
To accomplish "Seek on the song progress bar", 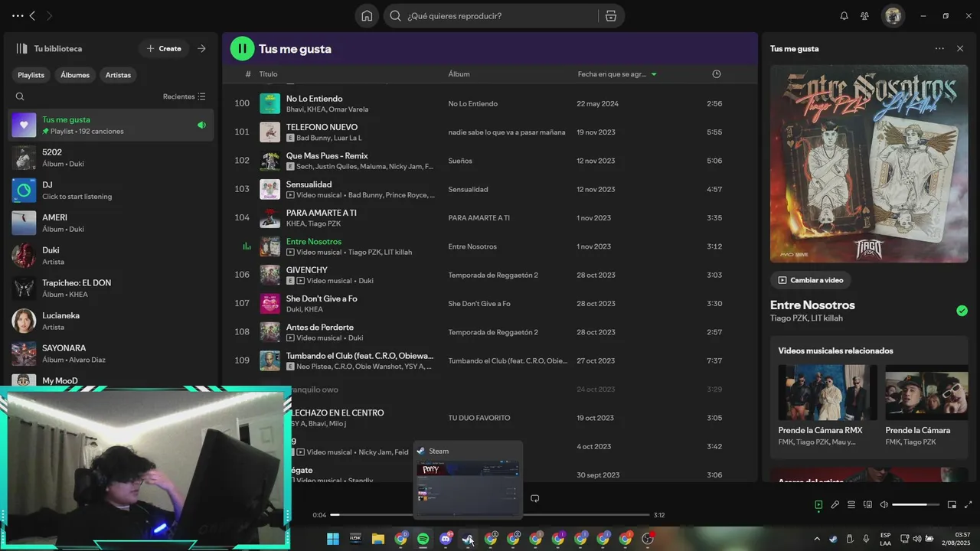I will pyautogui.click(x=490, y=515).
